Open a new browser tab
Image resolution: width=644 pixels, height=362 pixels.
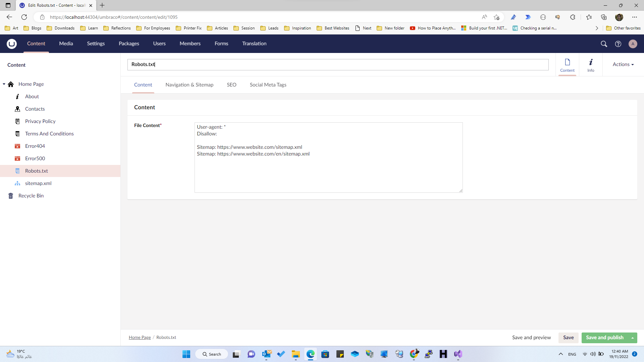(x=102, y=5)
